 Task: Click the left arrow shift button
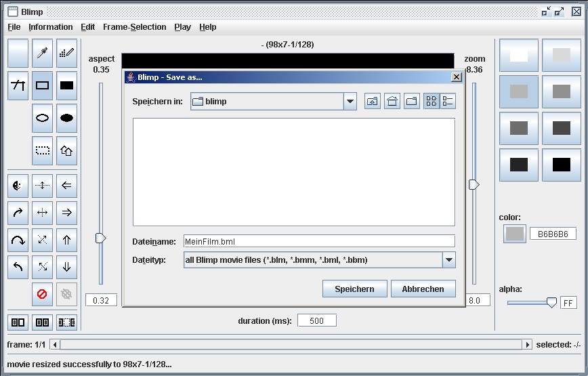(x=67, y=186)
